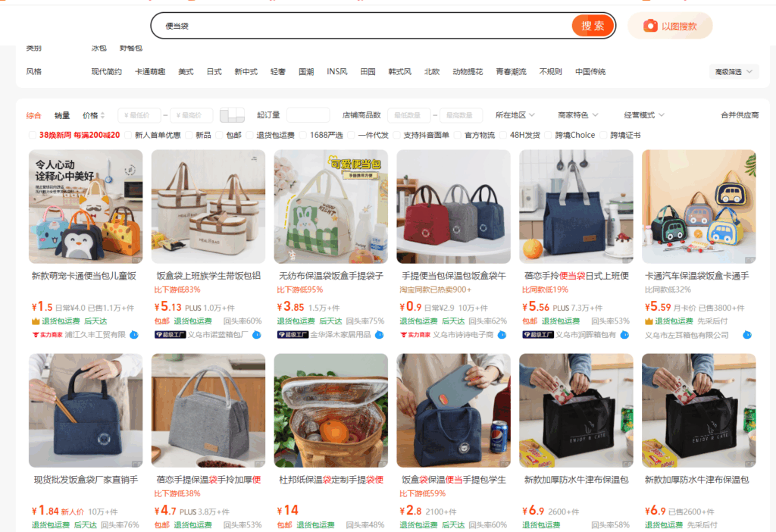
Task: Choose the 卡通萌趣 style filter link
Action: click(x=150, y=72)
